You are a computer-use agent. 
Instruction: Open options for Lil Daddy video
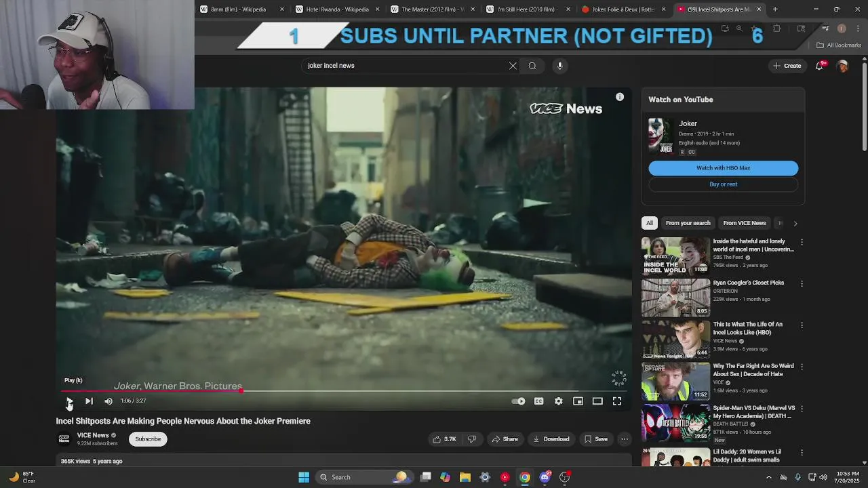point(802,452)
